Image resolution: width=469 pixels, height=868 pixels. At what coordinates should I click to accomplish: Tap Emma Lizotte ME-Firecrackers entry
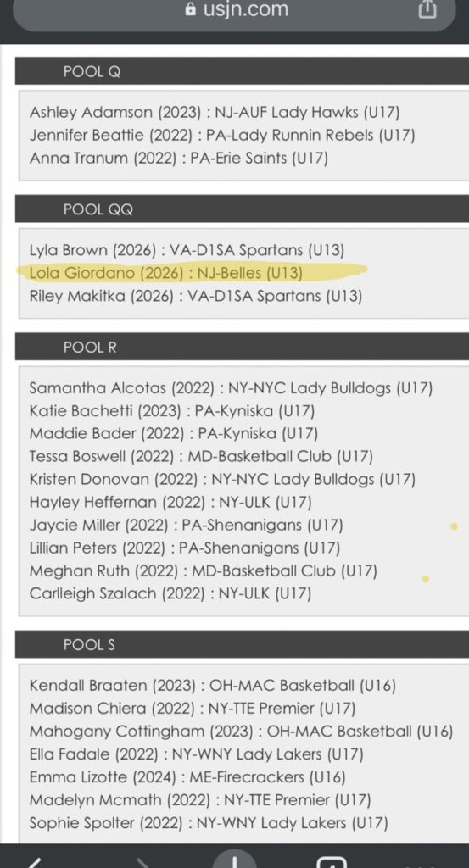(187, 776)
